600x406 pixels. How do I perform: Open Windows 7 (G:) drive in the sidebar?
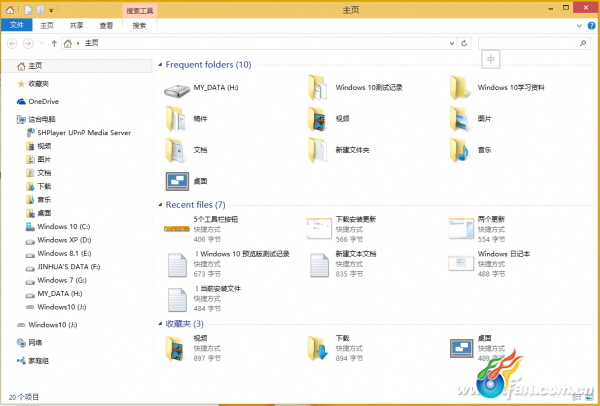point(56,280)
